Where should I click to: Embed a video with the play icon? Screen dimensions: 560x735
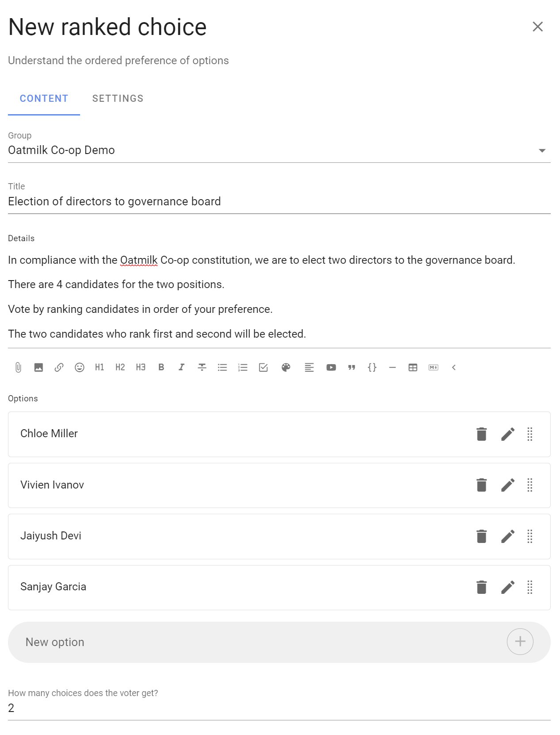pos(331,367)
